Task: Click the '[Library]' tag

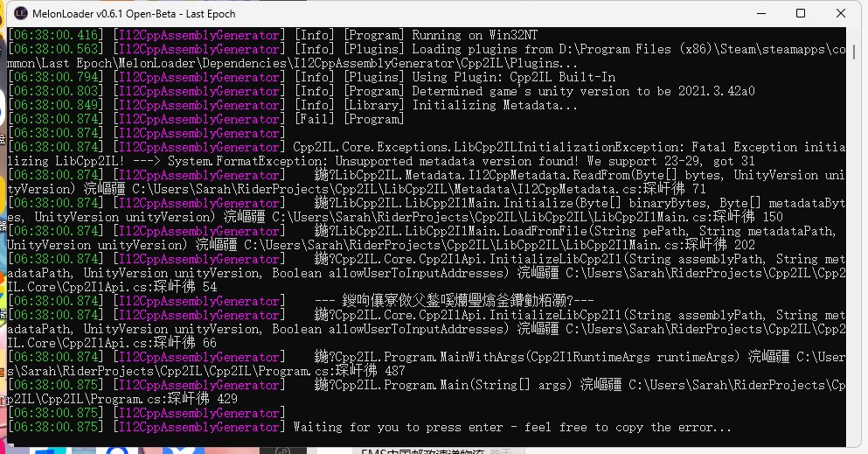Action: coord(373,105)
